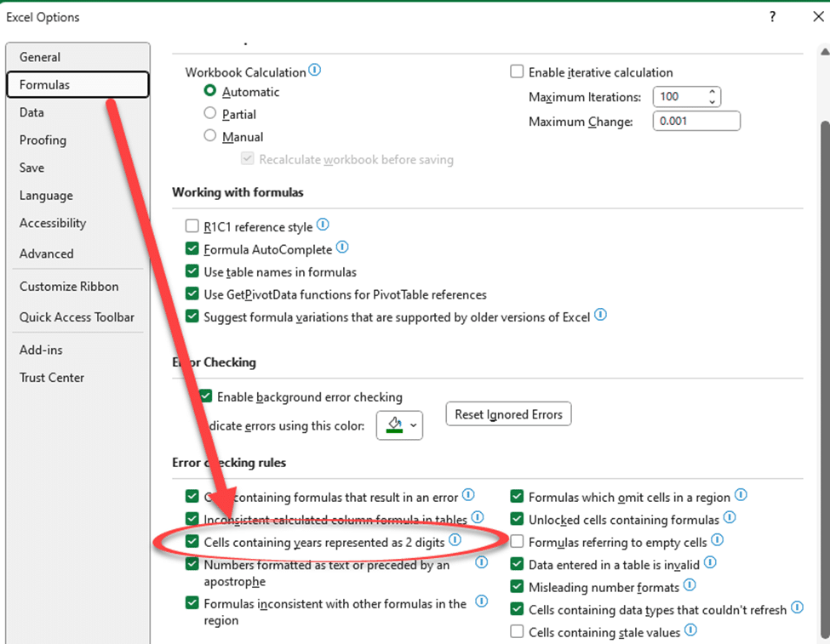
Task: Click info icon beside R1C1 reference style
Action: pyautogui.click(x=323, y=225)
